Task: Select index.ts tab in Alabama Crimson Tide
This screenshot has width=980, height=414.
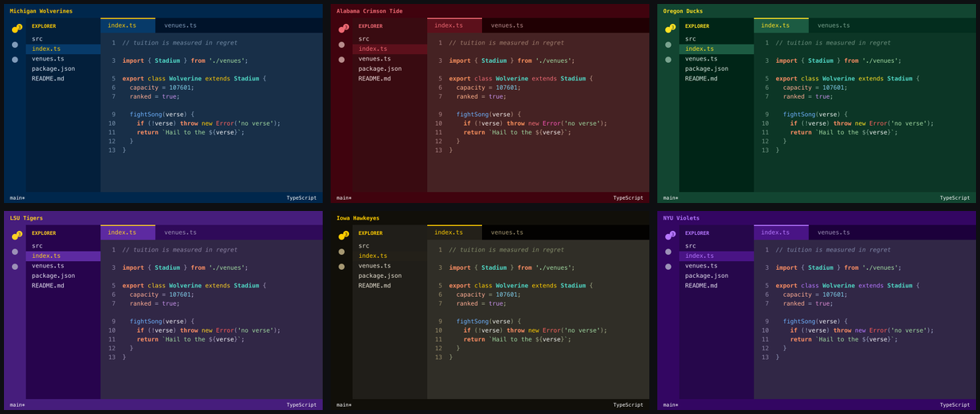Action: point(454,25)
